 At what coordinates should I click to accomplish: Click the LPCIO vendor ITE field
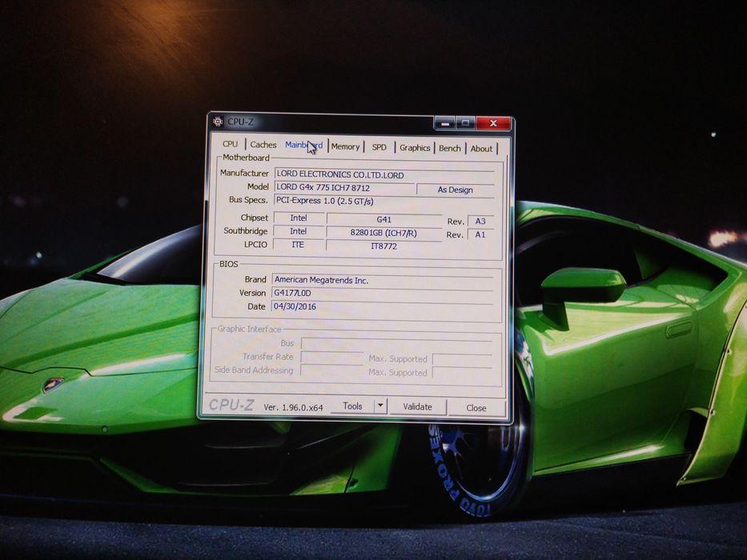click(298, 244)
